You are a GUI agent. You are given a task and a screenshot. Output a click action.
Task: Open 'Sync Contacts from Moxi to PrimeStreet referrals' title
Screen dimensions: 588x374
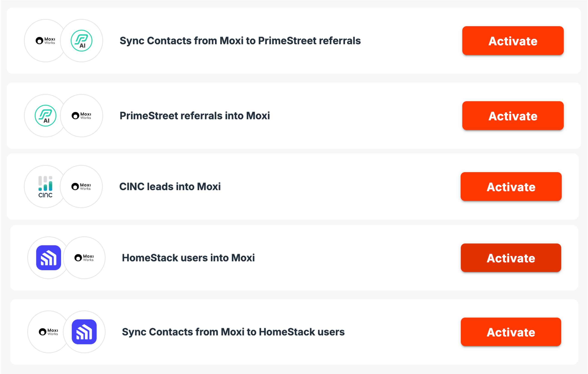tap(240, 40)
